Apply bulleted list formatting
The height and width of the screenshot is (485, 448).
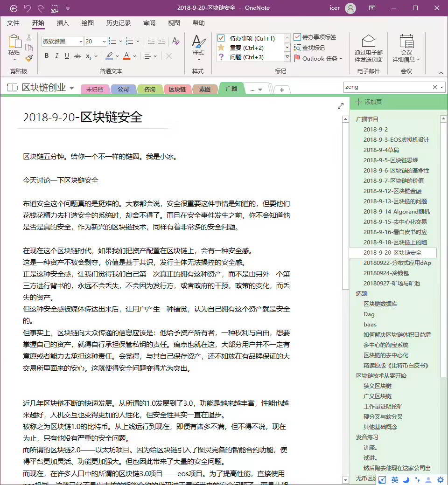tap(112, 41)
